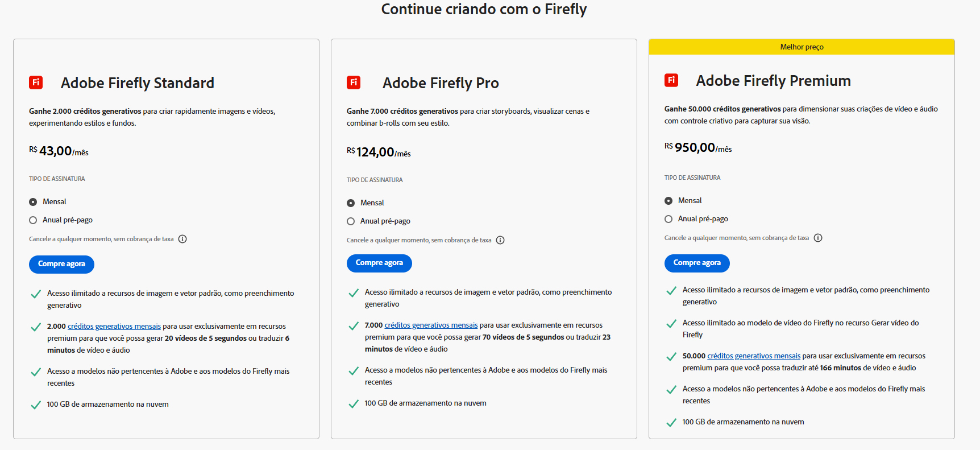This screenshot has width=980, height=450.
Task: Open créditos generativos mensais link in Standard
Action: click(114, 327)
